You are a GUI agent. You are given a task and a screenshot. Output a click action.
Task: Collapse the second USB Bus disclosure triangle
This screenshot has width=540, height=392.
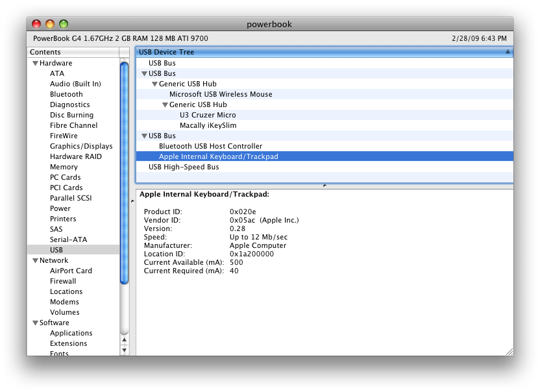[144, 74]
